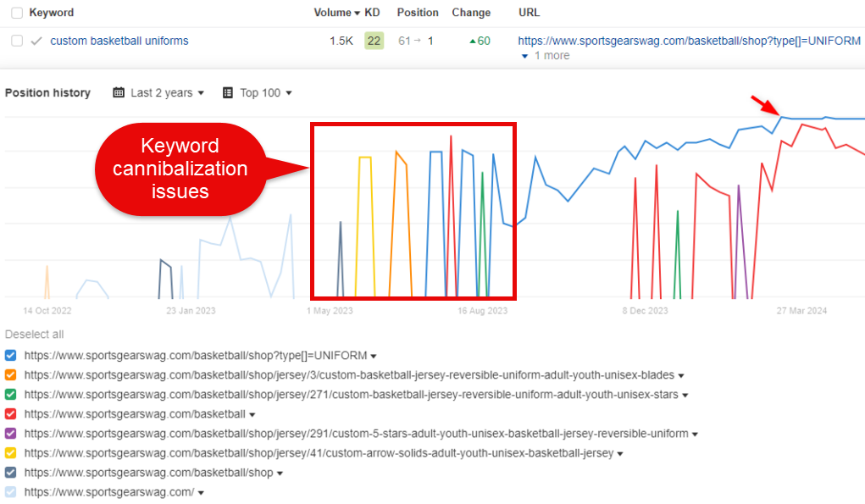Tick the 'custom basketball uniforms' row checkbox
The width and height of the screenshot is (865, 504).
[17, 41]
